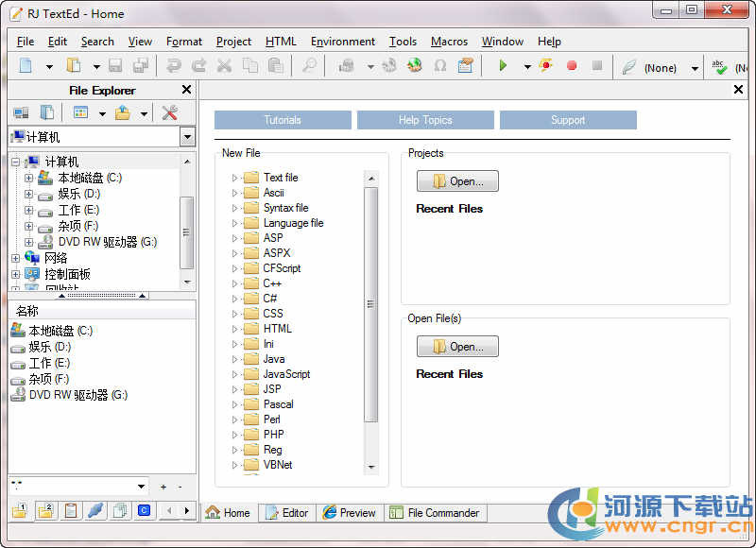Switch to the Editor tab

pos(287,513)
